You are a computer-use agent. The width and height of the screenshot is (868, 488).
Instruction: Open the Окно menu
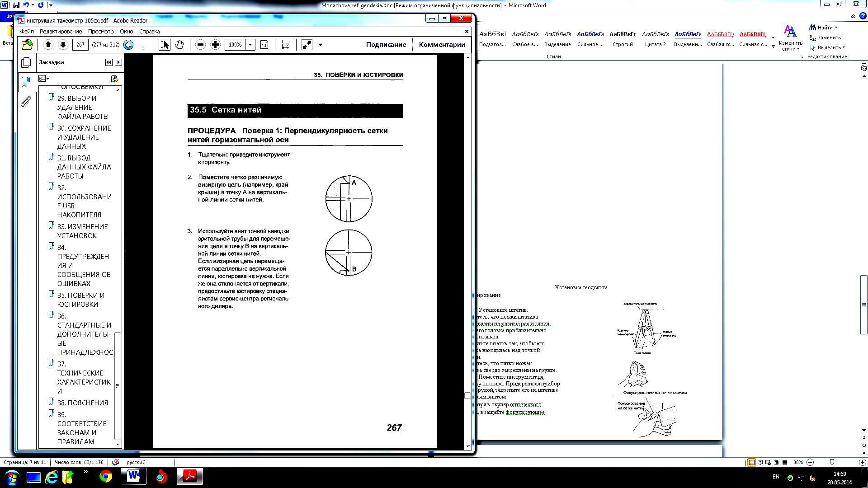click(x=127, y=31)
